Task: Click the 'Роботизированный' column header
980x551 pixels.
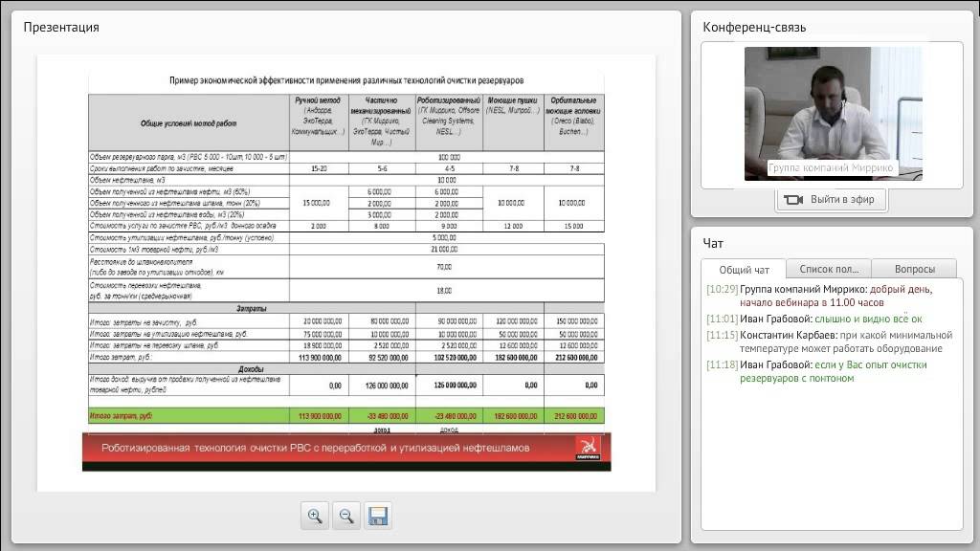Action: click(449, 121)
